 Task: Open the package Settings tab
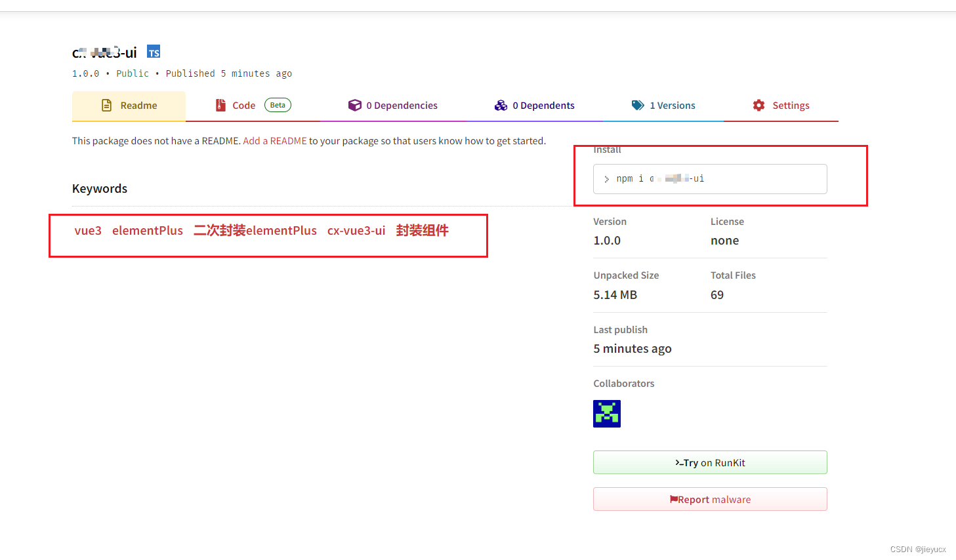coord(781,106)
